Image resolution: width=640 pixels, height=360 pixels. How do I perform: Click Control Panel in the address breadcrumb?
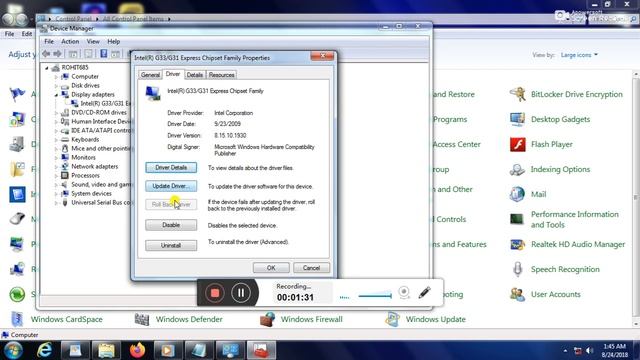click(73, 19)
